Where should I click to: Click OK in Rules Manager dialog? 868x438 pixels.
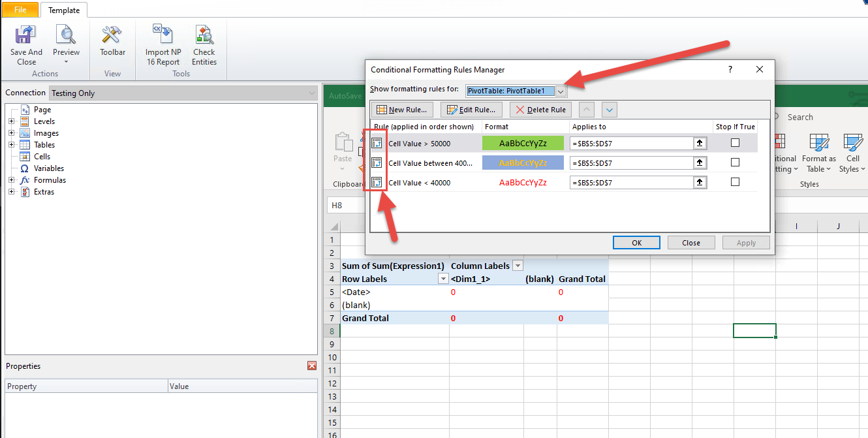click(x=636, y=243)
